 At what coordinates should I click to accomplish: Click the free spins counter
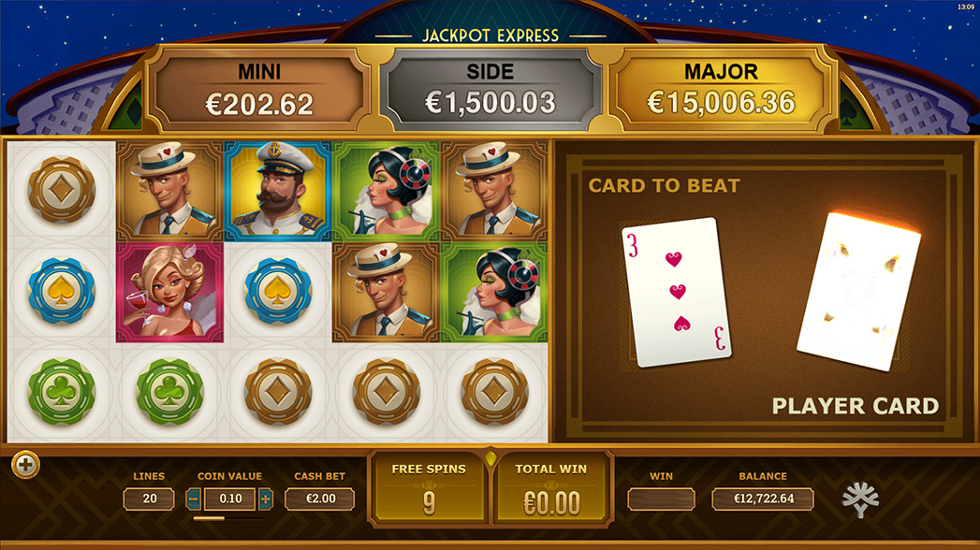click(x=429, y=489)
